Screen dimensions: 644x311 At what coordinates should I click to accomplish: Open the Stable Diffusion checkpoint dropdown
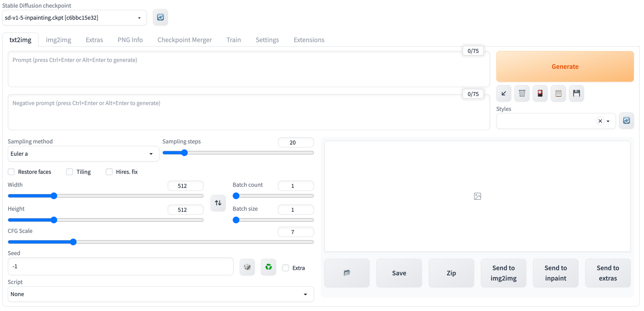tap(74, 18)
